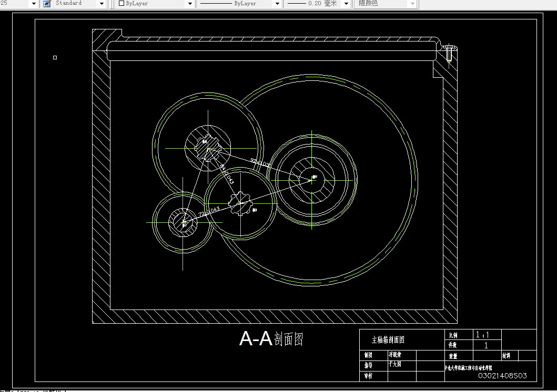Select the 指导 label in title block
The width and height of the screenshot is (557, 392).
coord(368,365)
